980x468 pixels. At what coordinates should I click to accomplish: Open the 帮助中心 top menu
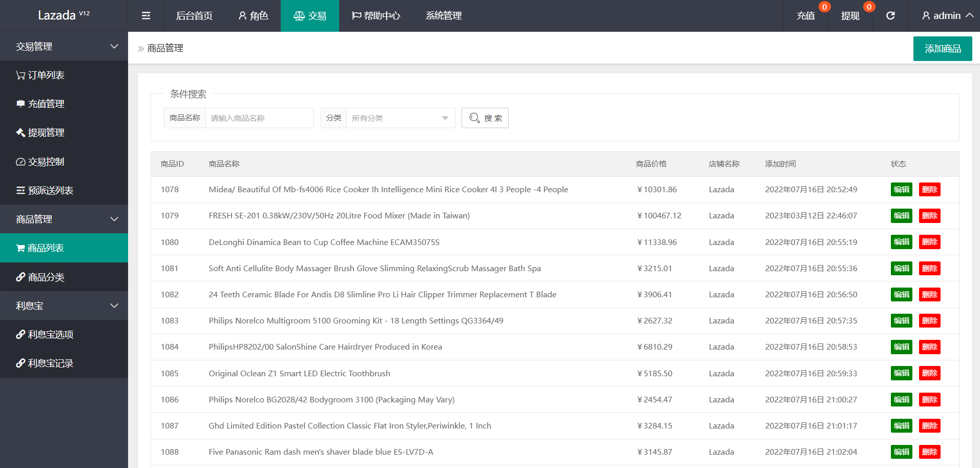tap(376, 16)
